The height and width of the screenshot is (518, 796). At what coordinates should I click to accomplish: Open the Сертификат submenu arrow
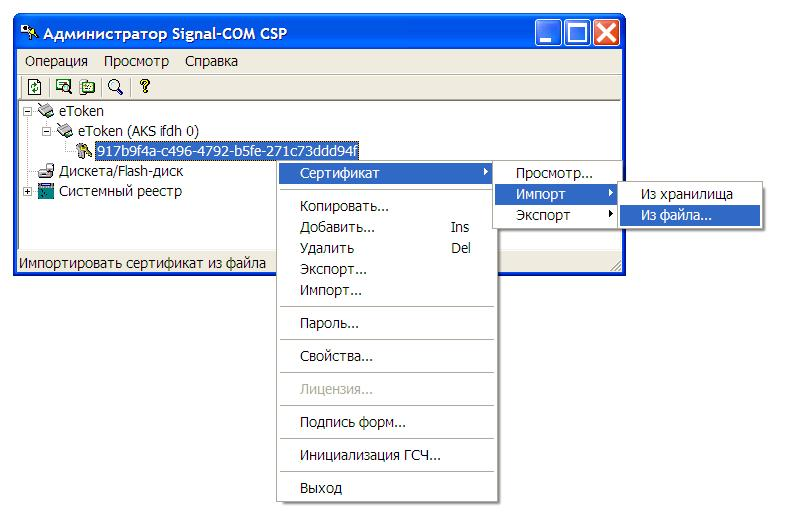click(486, 172)
